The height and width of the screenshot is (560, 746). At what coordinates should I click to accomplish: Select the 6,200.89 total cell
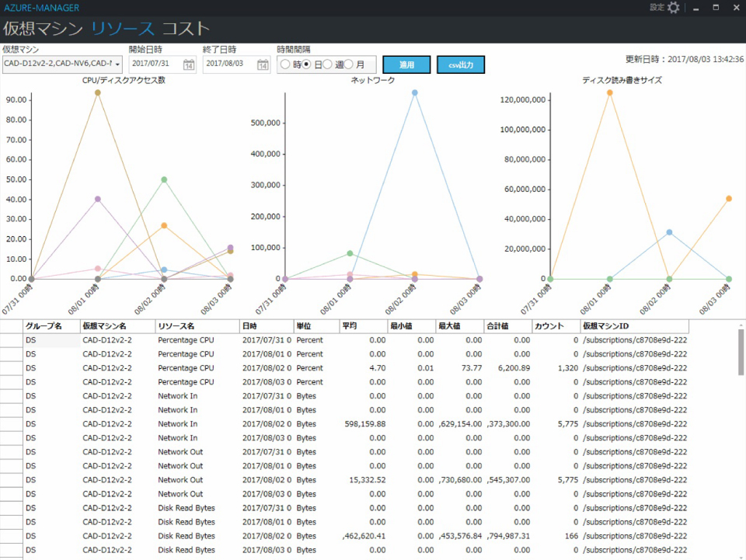click(x=508, y=368)
